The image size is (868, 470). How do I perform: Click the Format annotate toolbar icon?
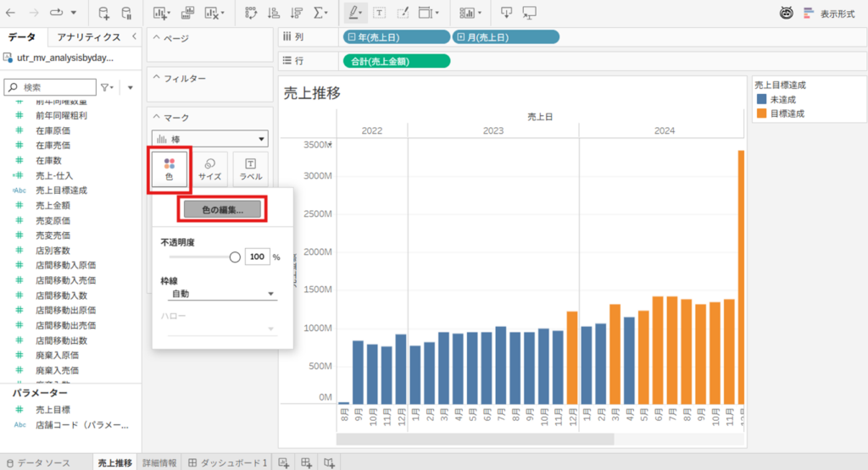pyautogui.click(x=403, y=13)
